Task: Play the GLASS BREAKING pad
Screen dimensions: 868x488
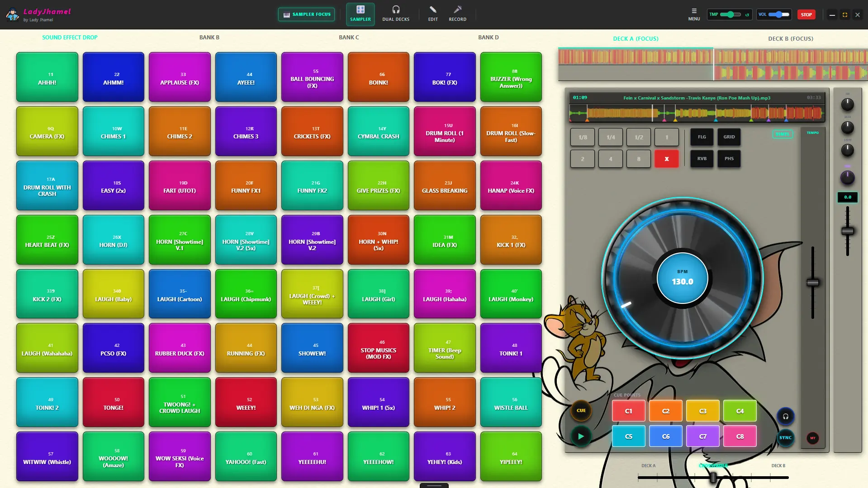Action: 445,185
